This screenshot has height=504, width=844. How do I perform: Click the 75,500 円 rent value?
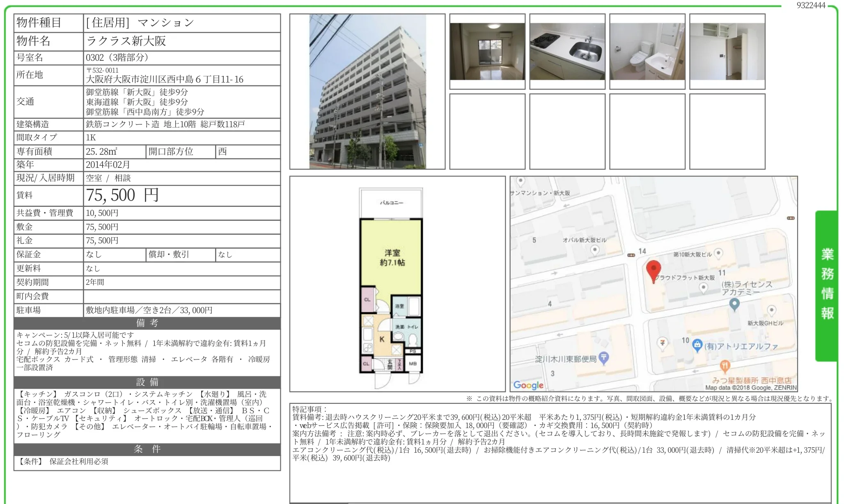[122, 195]
